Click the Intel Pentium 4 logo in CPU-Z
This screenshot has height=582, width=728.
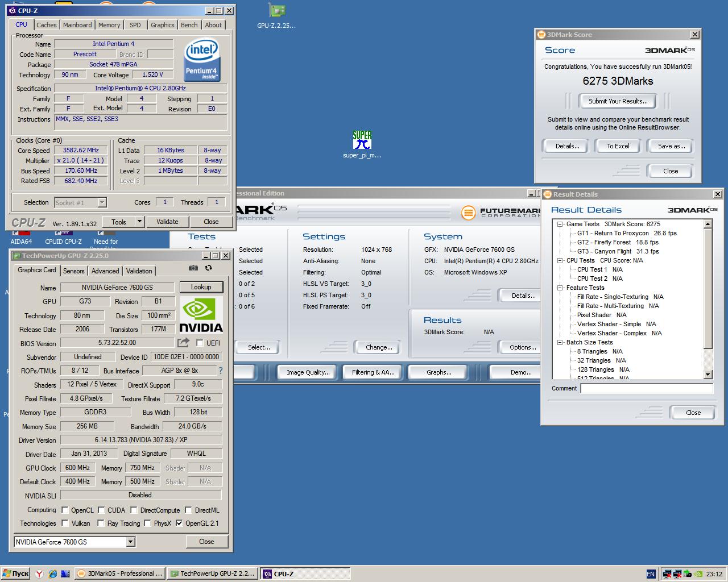202,60
